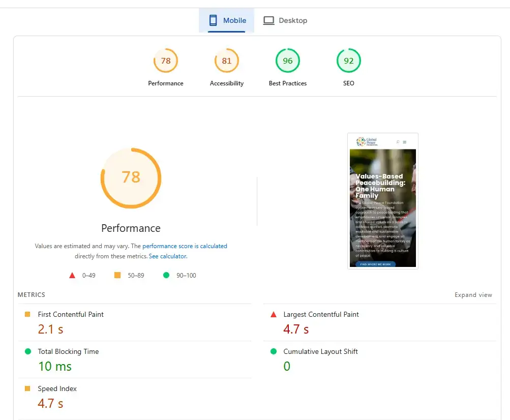Click the orange square beside Speed Index
The height and width of the screenshot is (420, 510).
(x=28, y=389)
